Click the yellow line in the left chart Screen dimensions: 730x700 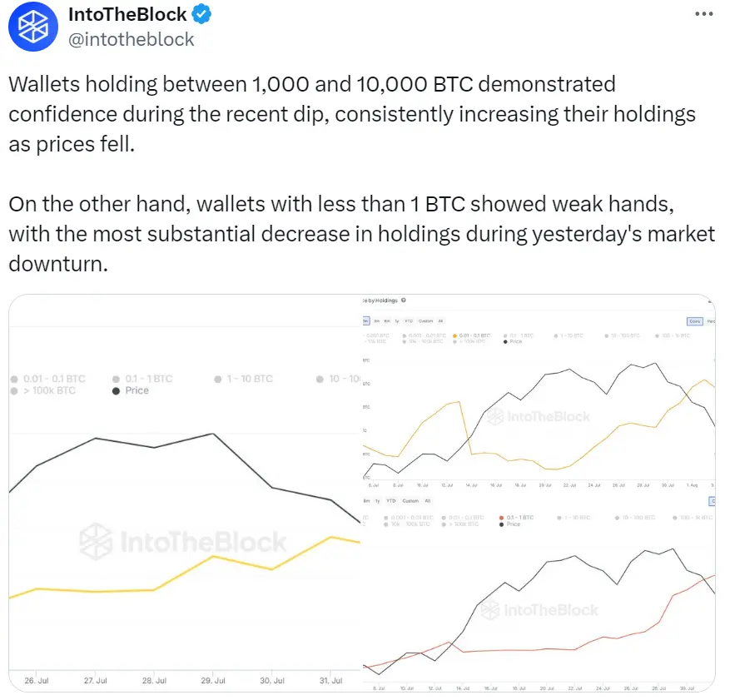[x=215, y=557]
